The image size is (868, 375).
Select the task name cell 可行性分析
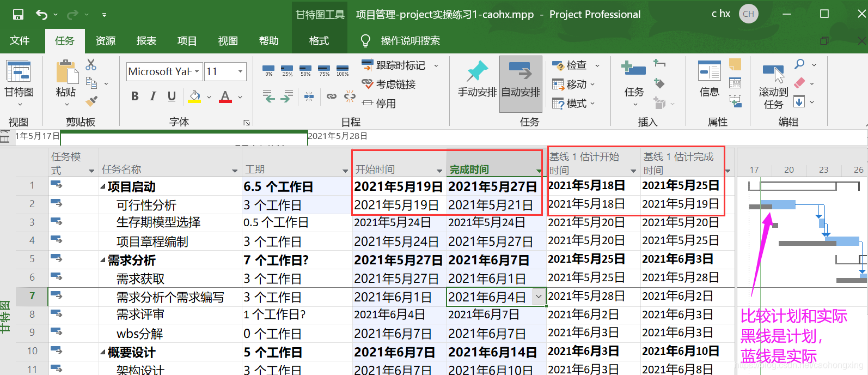170,205
